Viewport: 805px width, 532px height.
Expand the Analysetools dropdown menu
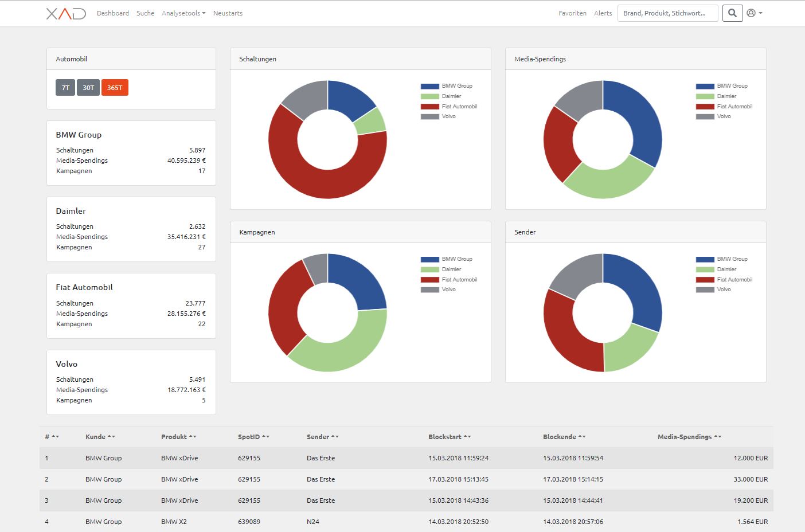[x=183, y=13]
